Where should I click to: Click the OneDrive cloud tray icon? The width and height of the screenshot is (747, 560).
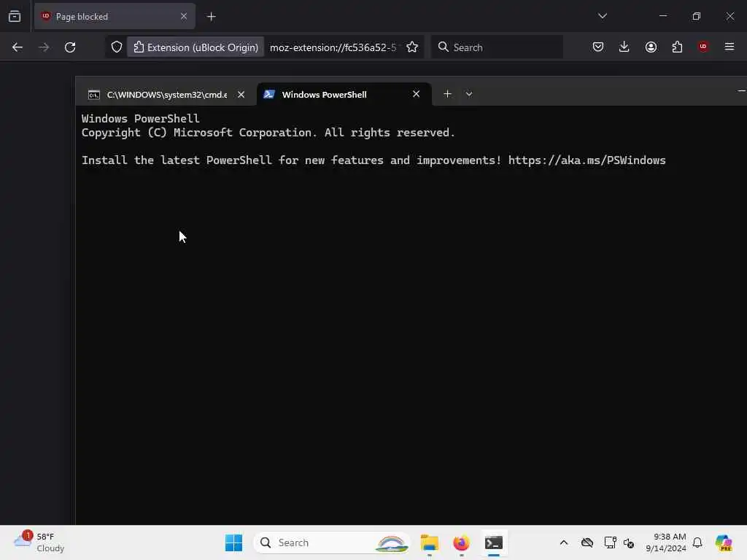(587, 542)
